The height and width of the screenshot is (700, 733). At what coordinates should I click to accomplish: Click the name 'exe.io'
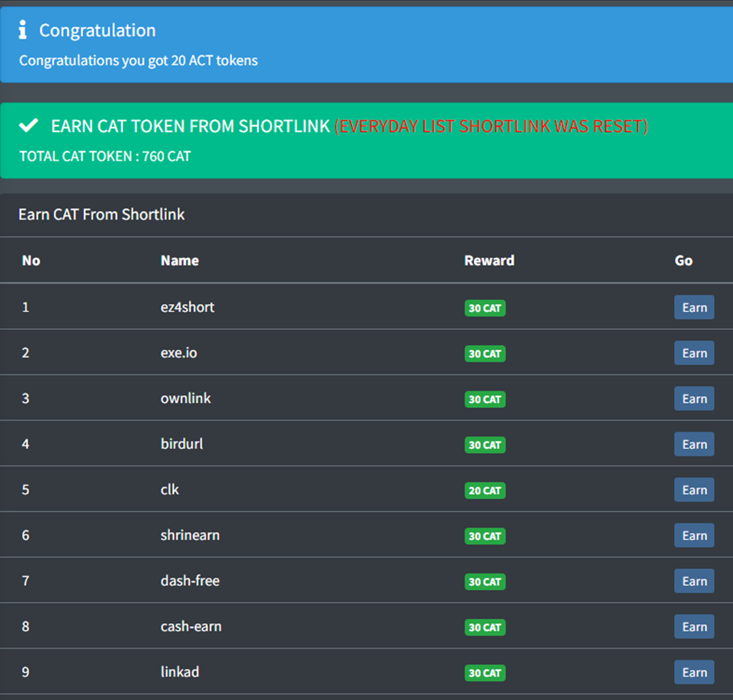179,352
